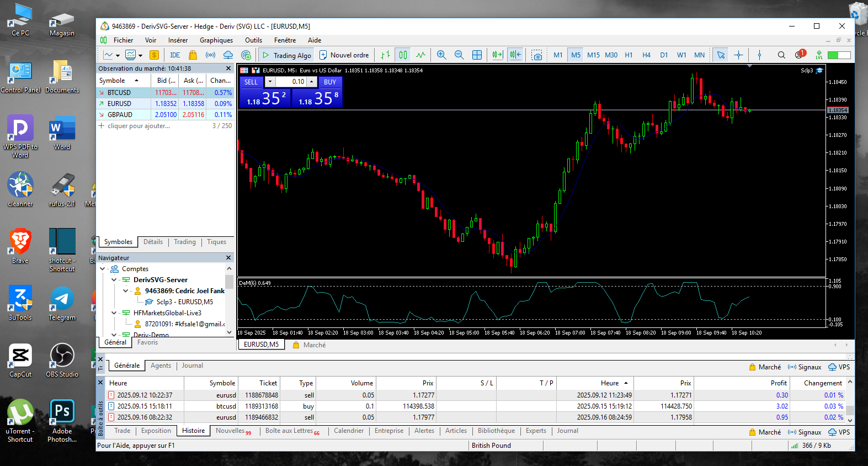Open the volume dropdown in trade panel
The width and height of the screenshot is (868, 466).
269,82
